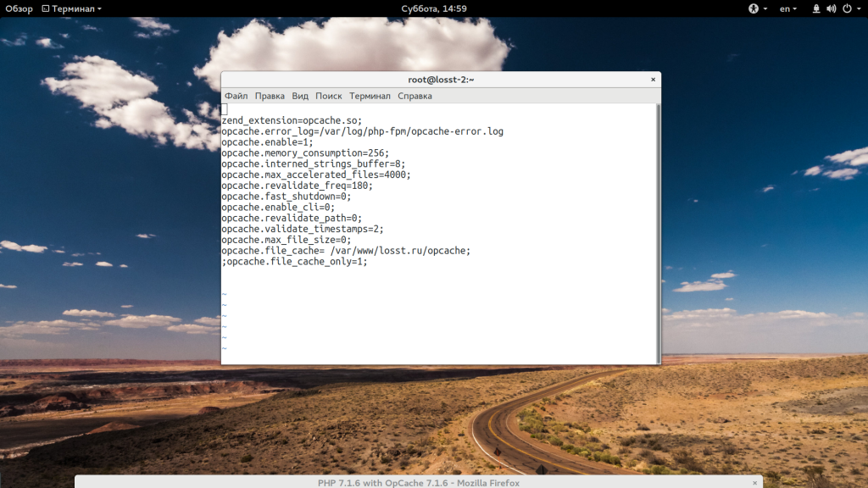Viewport: 868px width, 488px height.
Task: Open the Справка menu
Action: (x=415, y=96)
